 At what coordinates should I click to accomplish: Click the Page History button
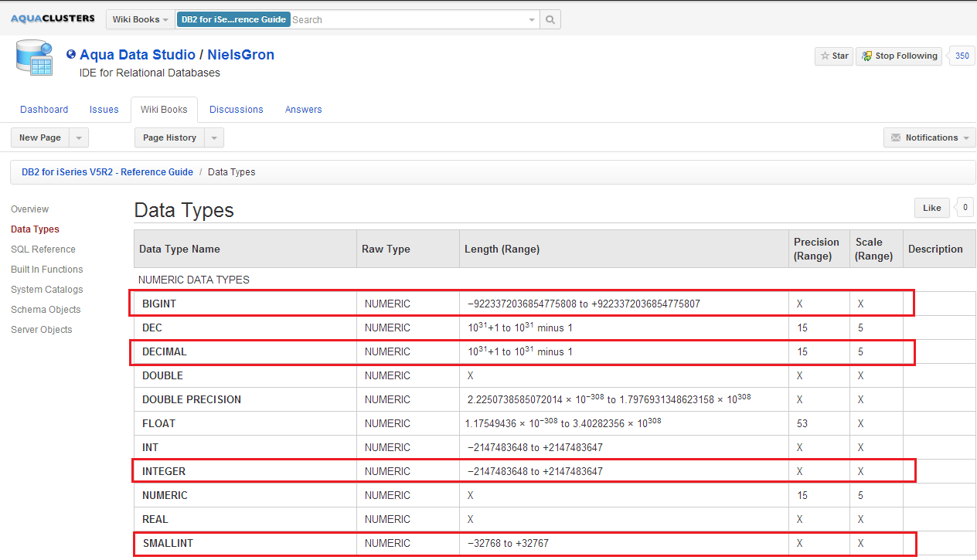(x=170, y=137)
